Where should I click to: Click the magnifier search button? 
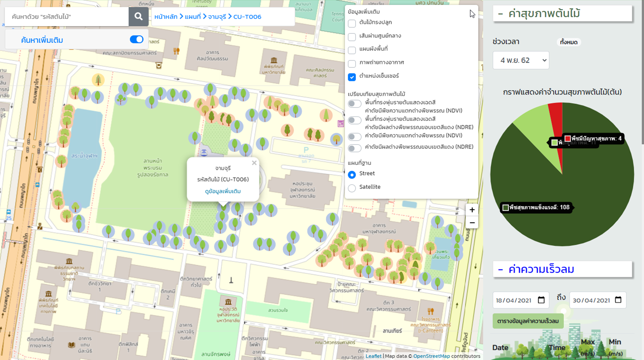[x=138, y=16]
